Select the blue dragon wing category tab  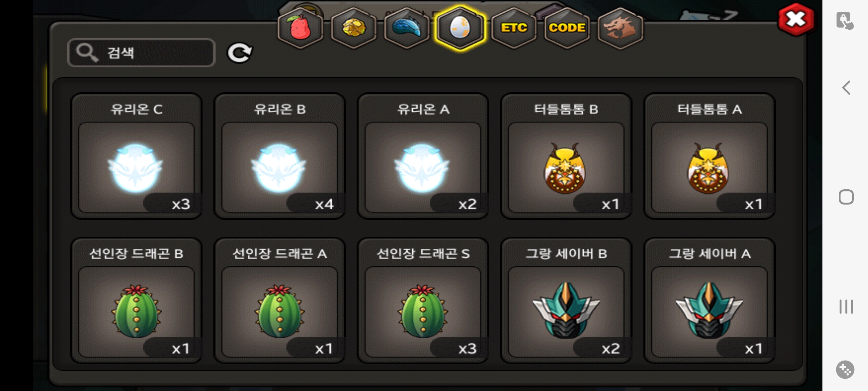(x=407, y=28)
